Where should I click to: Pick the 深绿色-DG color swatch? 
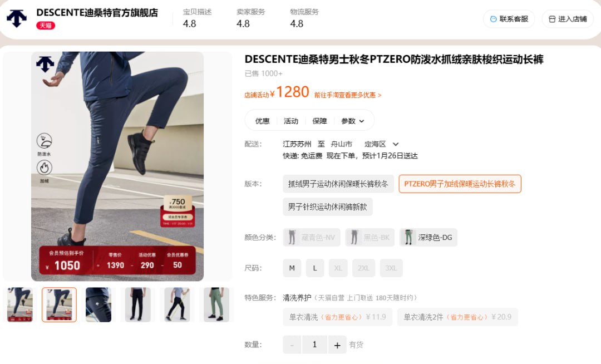(x=428, y=238)
